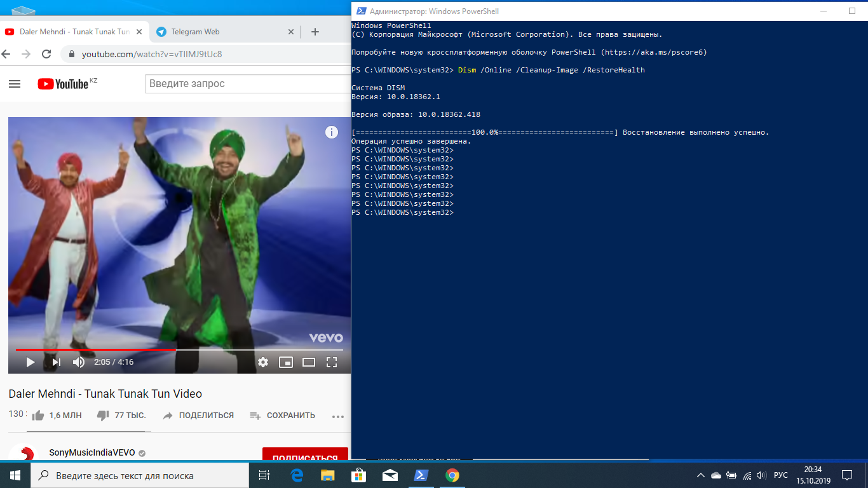Open the Windows Start menu
The width and height of the screenshot is (868, 488).
pos(15,475)
